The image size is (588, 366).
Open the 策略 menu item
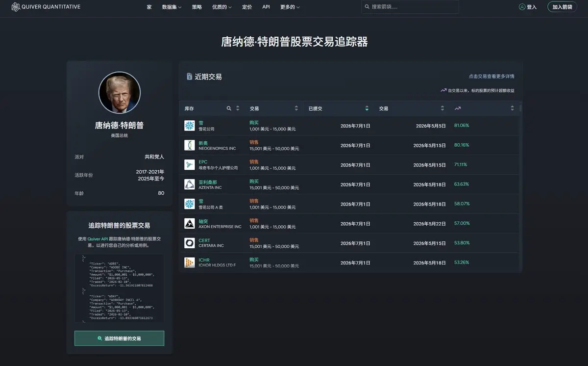click(196, 7)
